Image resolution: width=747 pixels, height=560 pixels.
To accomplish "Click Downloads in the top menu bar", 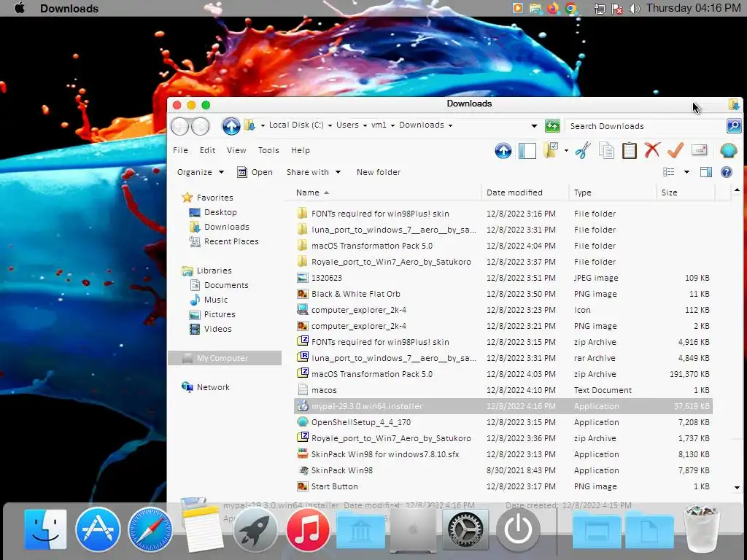I will [x=69, y=9].
